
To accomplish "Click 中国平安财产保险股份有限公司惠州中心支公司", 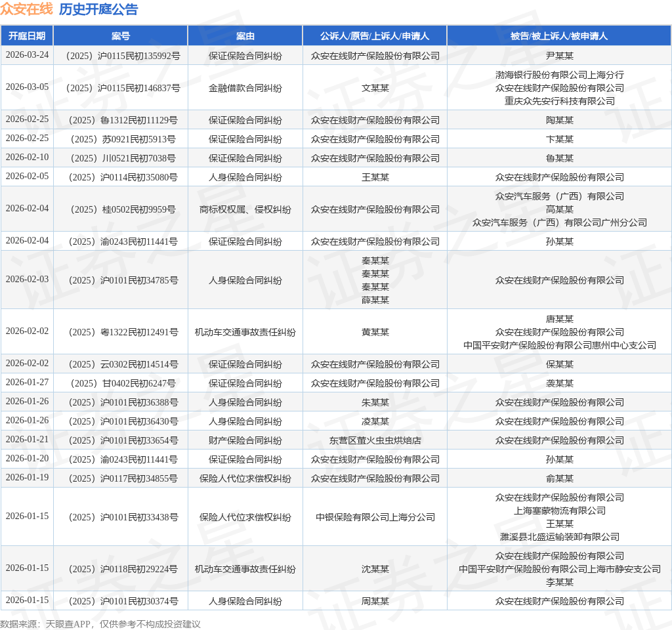I will point(559,345).
